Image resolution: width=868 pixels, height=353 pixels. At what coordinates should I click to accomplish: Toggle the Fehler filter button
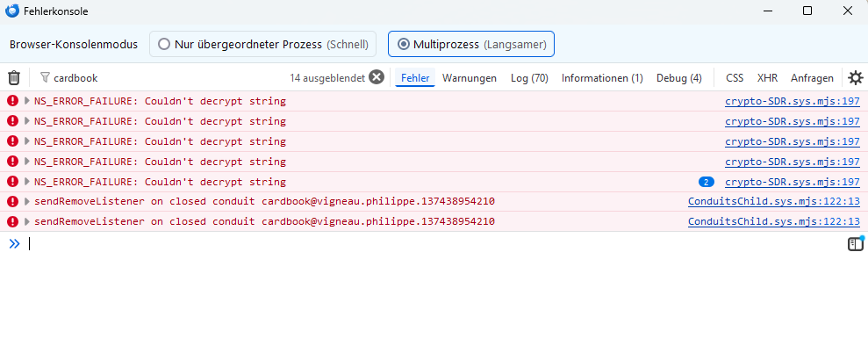[x=415, y=78]
